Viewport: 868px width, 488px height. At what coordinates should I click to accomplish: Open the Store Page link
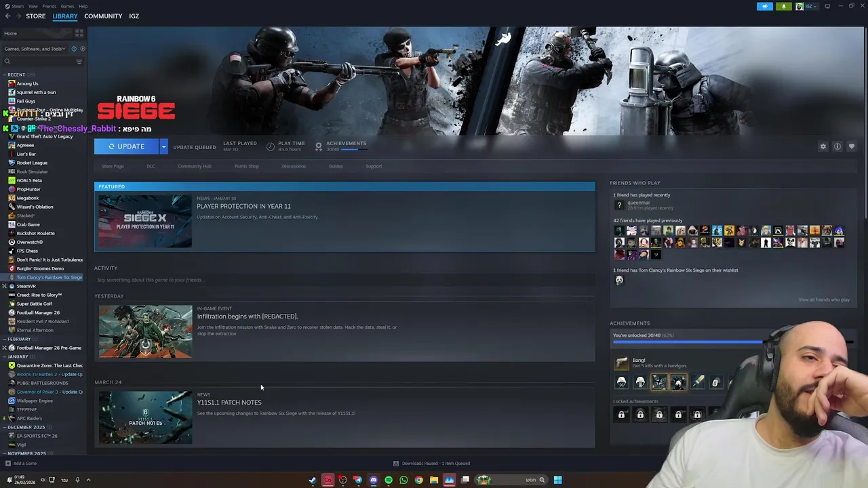[x=113, y=166]
